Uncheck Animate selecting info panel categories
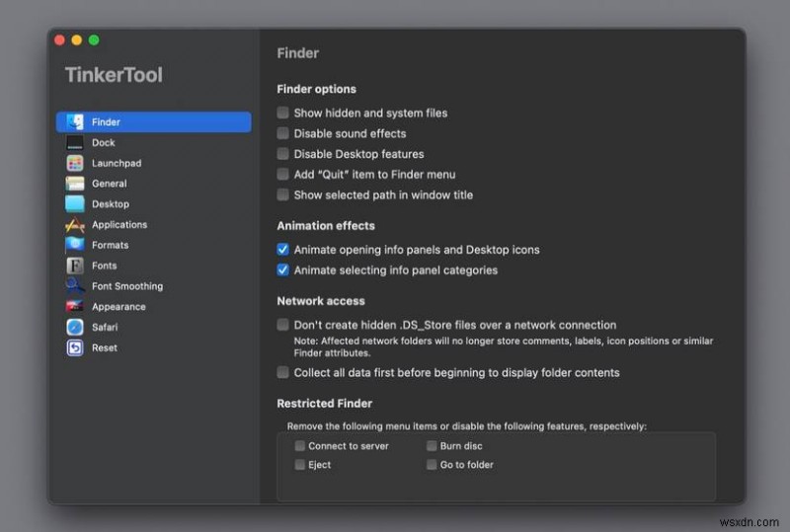The width and height of the screenshot is (790, 532). [x=283, y=269]
